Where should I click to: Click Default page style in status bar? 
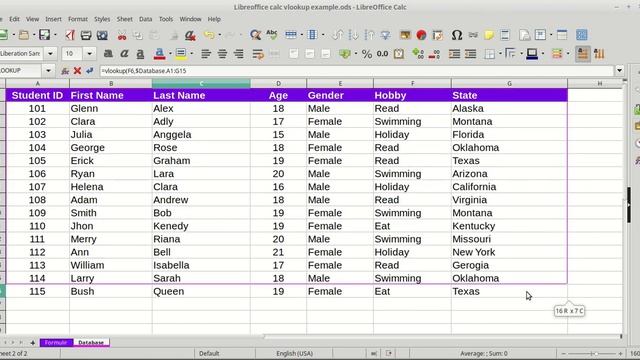click(x=209, y=353)
